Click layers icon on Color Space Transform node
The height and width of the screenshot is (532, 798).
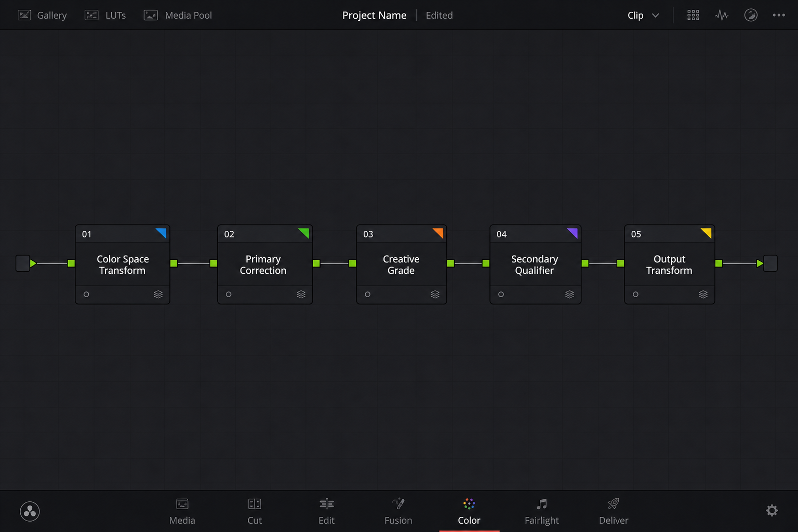click(x=158, y=294)
